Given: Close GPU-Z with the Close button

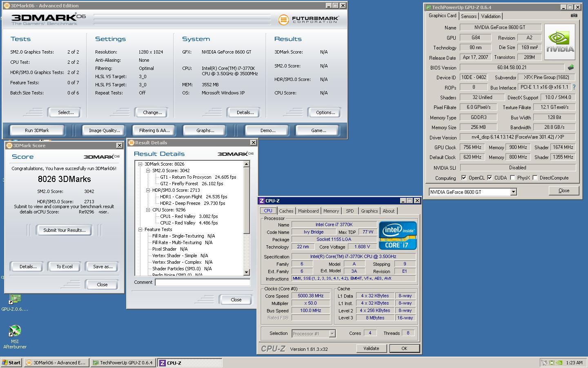Looking at the screenshot, I should tap(564, 191).
